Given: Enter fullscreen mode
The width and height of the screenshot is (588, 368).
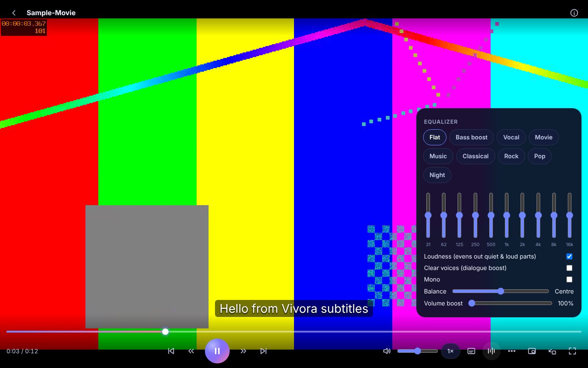Looking at the screenshot, I should click(x=572, y=351).
